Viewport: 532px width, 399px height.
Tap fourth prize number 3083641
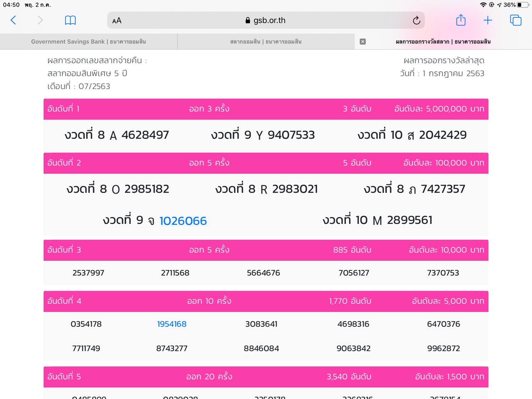261,324
